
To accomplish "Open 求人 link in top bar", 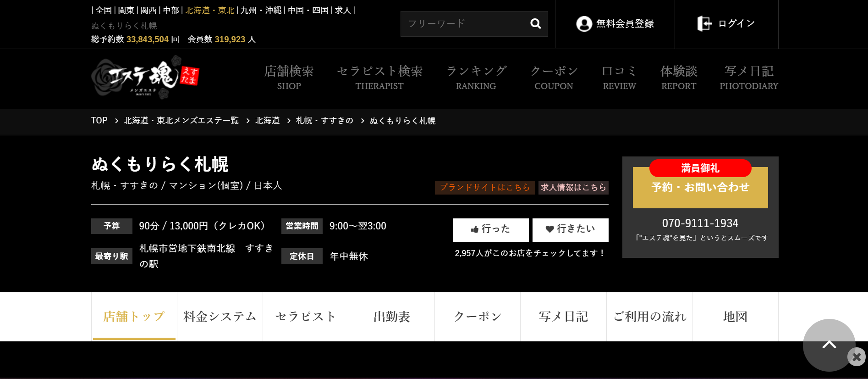I will (343, 10).
